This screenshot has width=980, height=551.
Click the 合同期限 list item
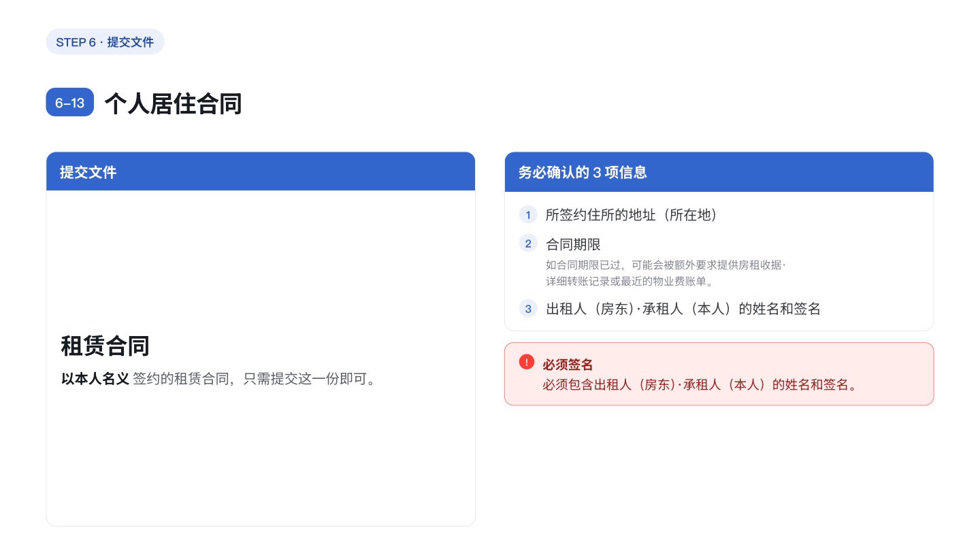click(x=573, y=244)
